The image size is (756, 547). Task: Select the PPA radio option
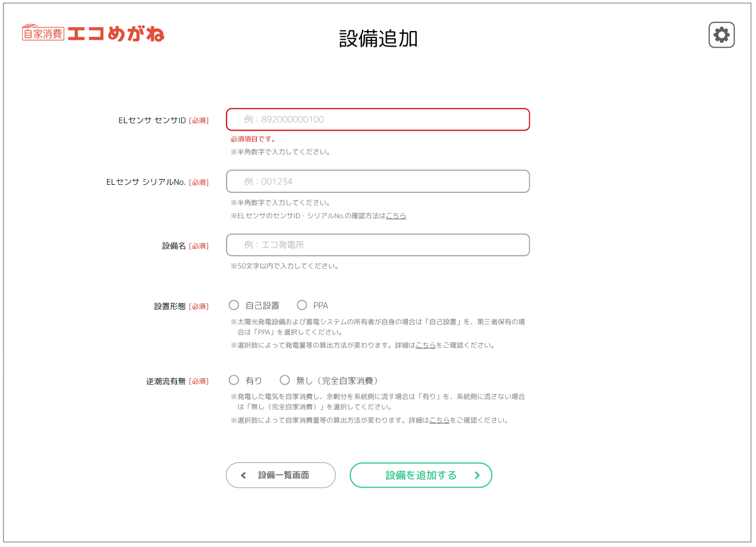pyautogui.click(x=302, y=305)
